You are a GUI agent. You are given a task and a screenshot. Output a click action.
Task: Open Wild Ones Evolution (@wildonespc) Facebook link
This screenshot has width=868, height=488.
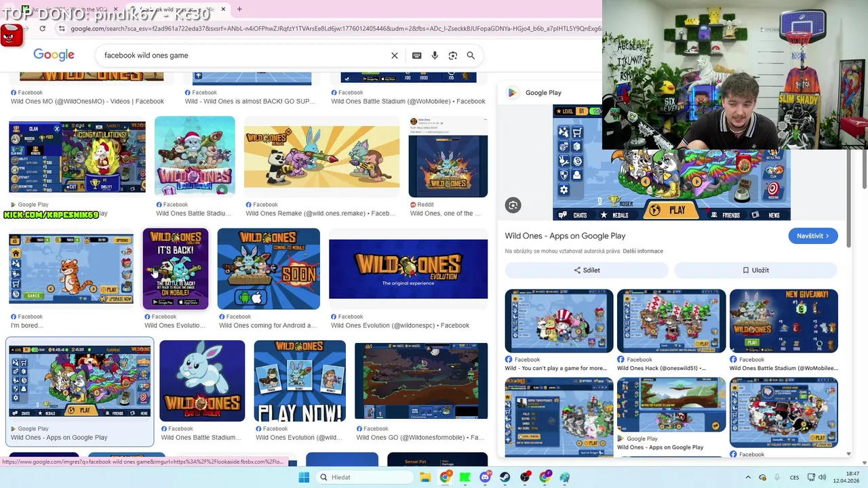pyautogui.click(x=400, y=325)
